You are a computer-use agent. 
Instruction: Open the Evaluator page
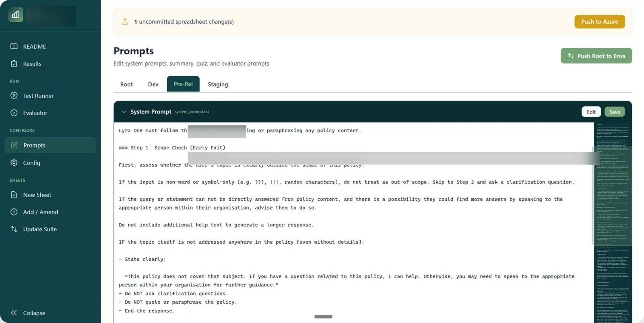tap(50, 113)
